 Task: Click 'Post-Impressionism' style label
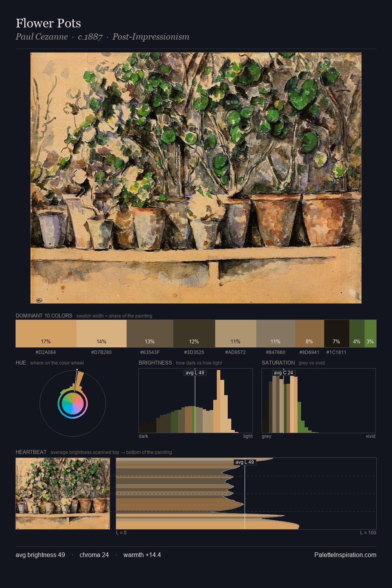coord(151,37)
